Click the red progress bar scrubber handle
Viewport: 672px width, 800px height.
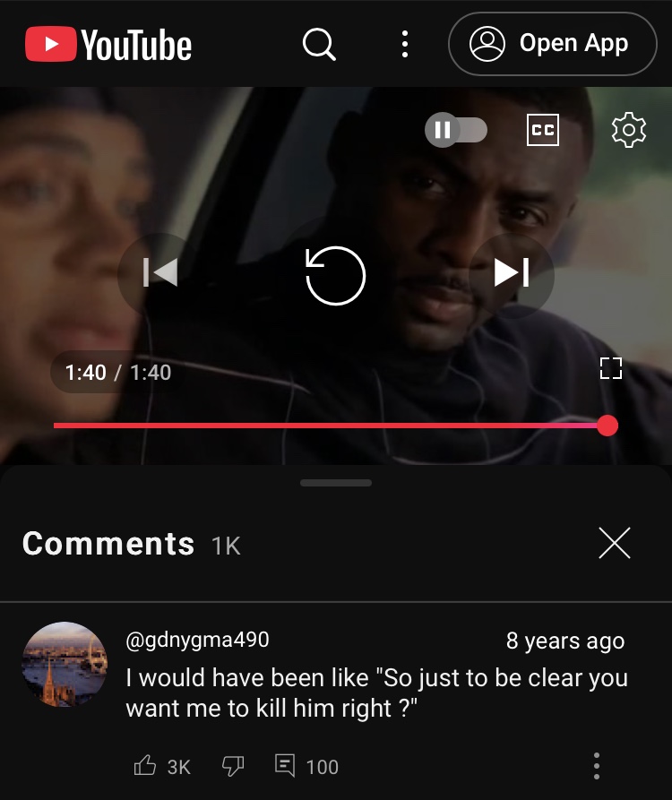[x=607, y=426]
